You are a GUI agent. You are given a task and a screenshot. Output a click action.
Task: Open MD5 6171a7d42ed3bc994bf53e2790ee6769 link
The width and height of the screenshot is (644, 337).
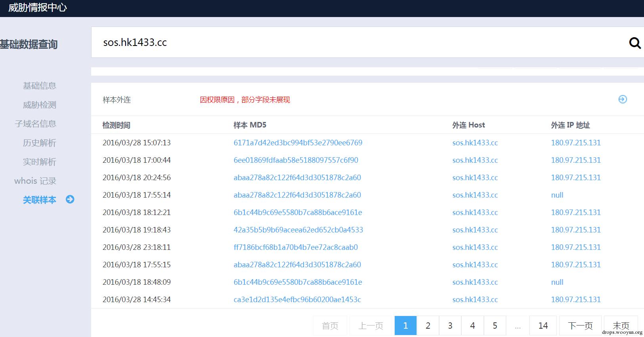(x=298, y=143)
